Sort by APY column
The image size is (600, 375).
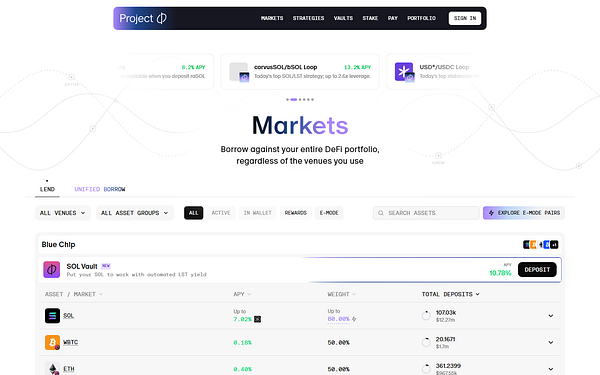click(x=242, y=294)
